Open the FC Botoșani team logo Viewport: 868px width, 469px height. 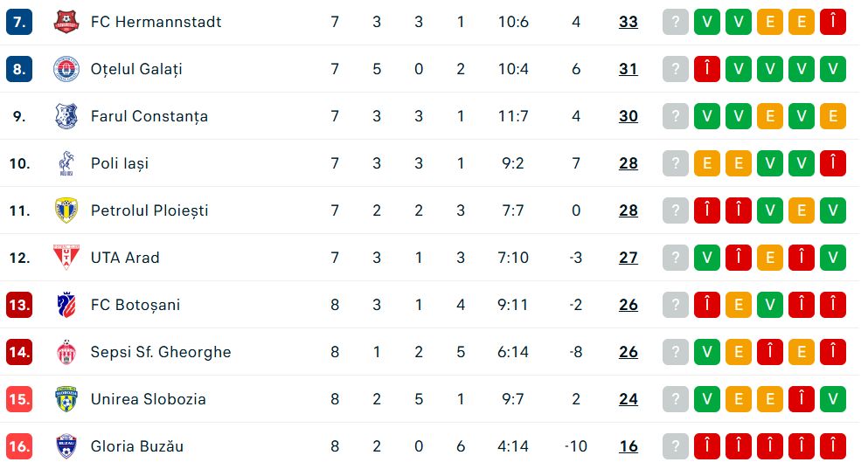pyautogui.click(x=66, y=305)
